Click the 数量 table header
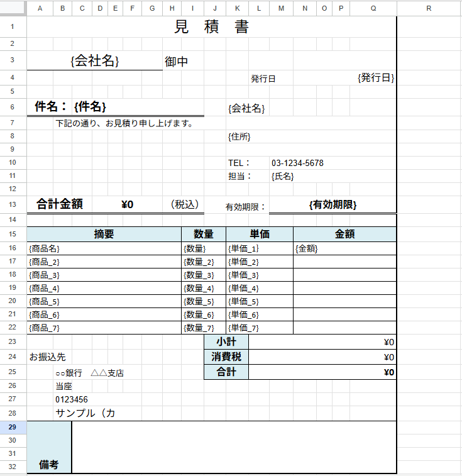This screenshot has width=462, height=476. tap(204, 234)
